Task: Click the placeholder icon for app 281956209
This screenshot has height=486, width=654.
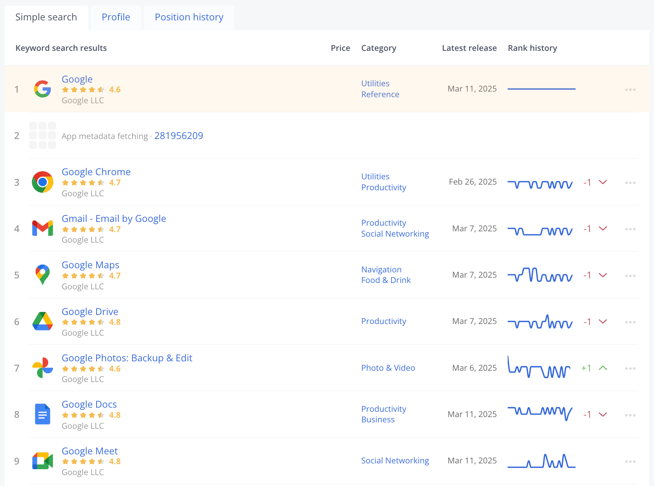Action: point(43,136)
